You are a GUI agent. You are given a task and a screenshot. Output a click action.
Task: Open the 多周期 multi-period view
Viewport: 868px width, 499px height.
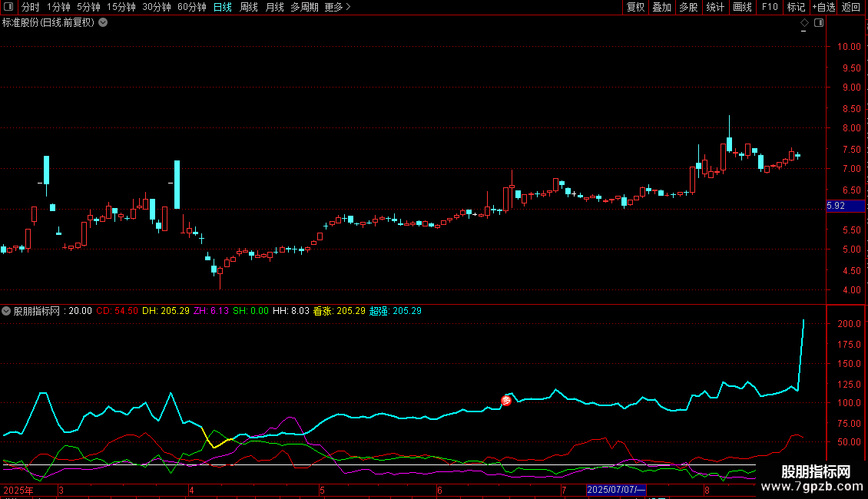click(x=304, y=7)
